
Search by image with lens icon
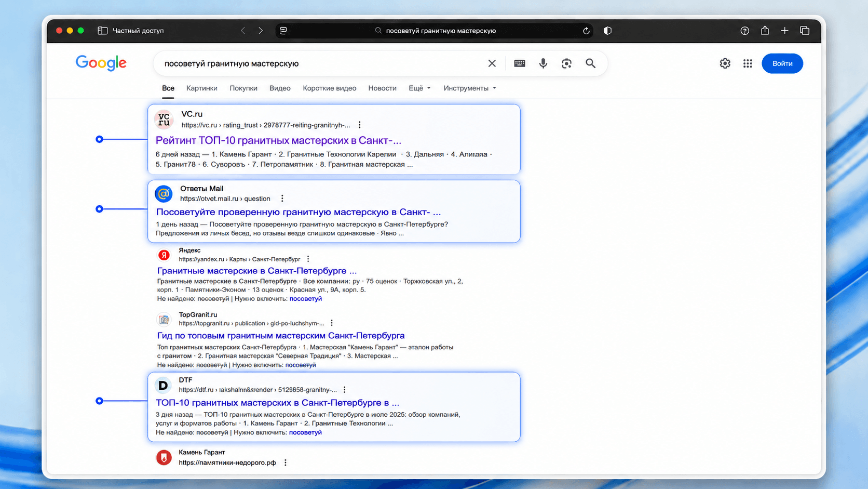[566, 63]
